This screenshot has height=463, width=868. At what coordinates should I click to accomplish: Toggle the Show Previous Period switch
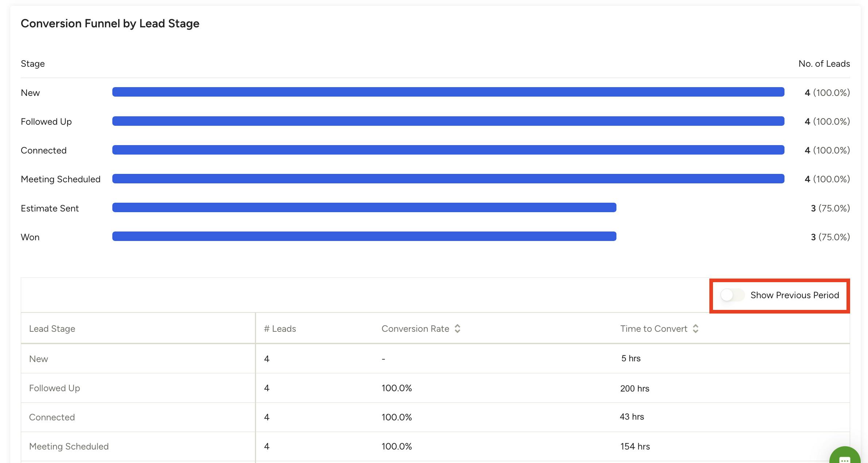coord(732,295)
